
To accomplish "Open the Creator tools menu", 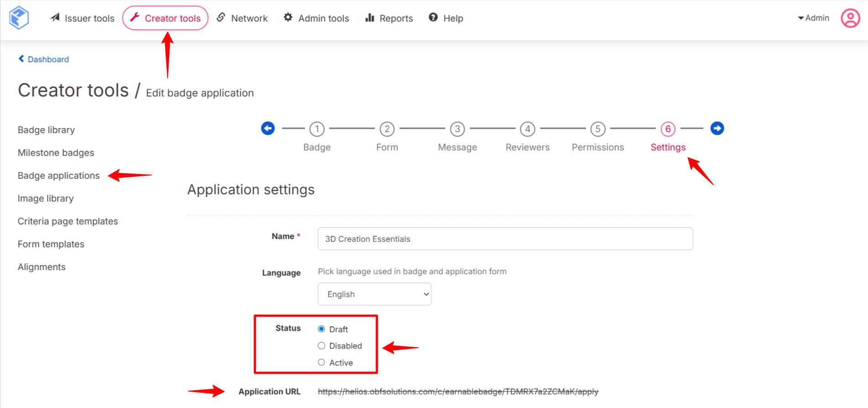I will (x=165, y=18).
